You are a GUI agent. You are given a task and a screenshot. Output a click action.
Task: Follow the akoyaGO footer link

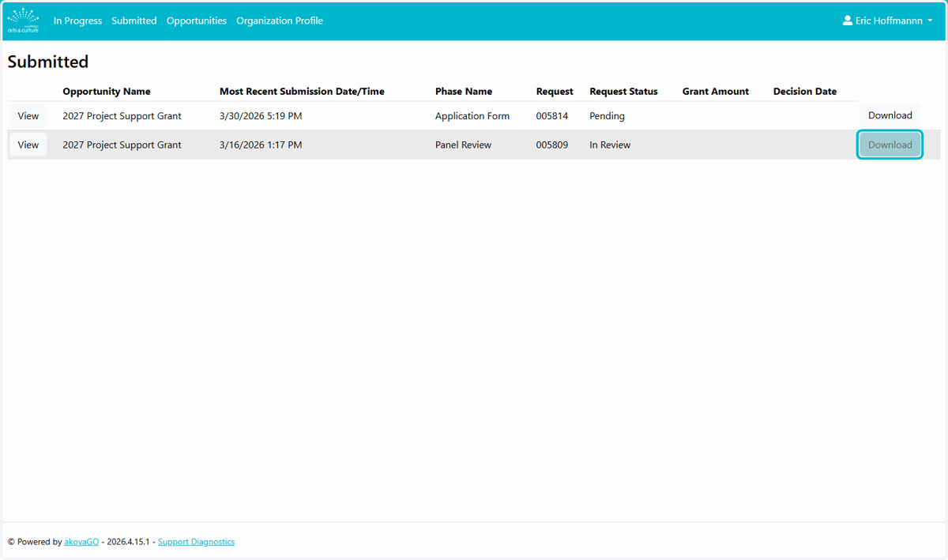[x=82, y=542]
